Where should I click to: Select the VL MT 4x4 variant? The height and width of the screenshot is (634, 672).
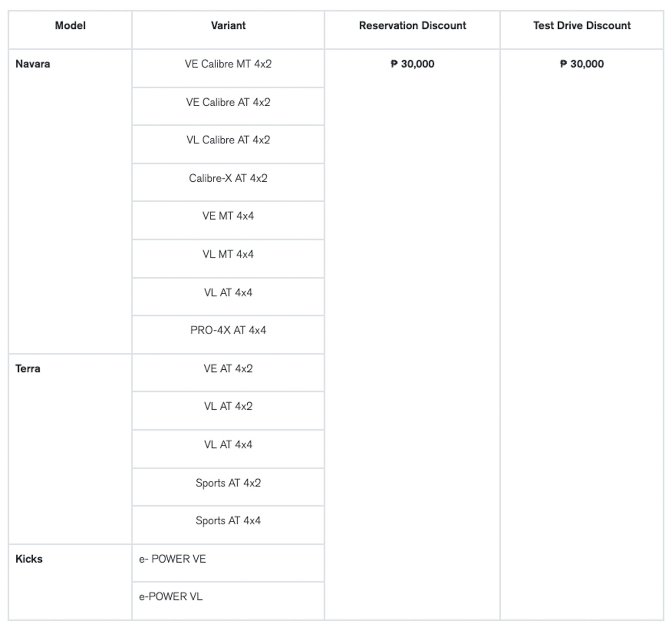pos(228,254)
